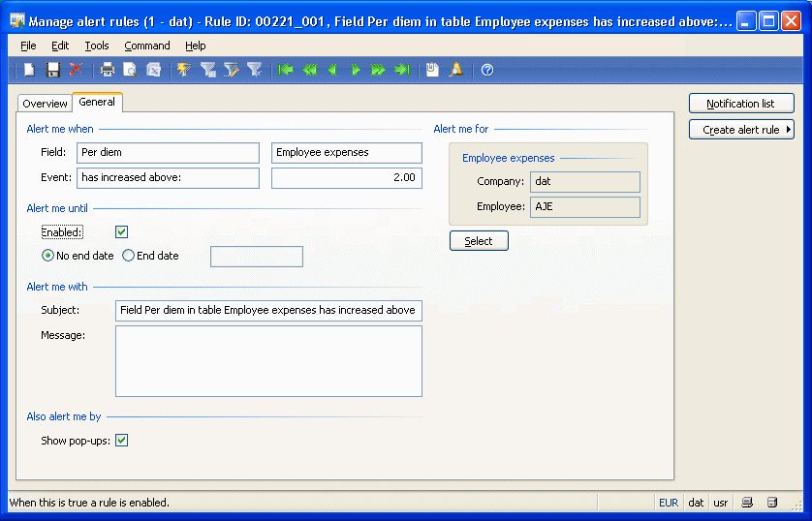This screenshot has height=521, width=812.
Task: Uncheck the Enabled checkbox
Action: pyautogui.click(x=122, y=231)
